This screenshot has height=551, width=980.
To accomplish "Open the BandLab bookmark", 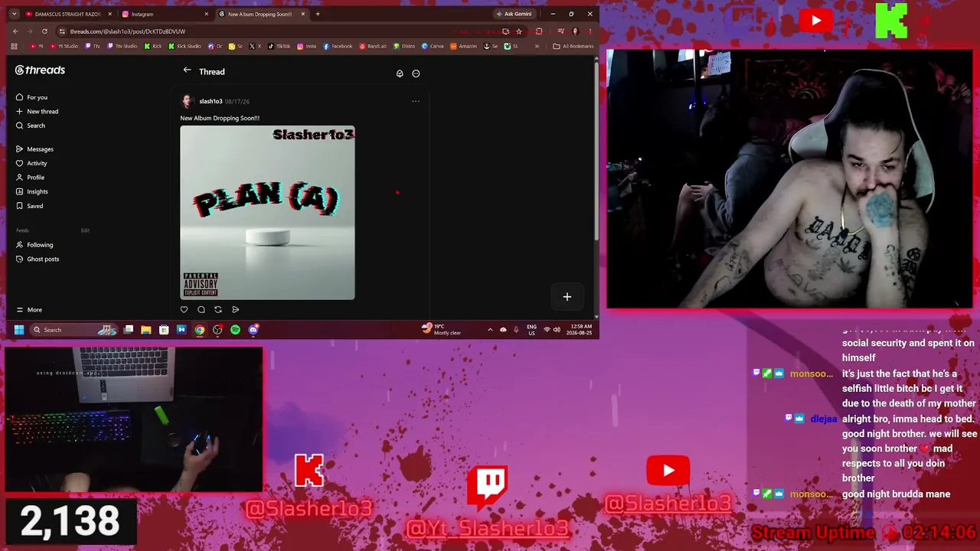I will pos(373,46).
